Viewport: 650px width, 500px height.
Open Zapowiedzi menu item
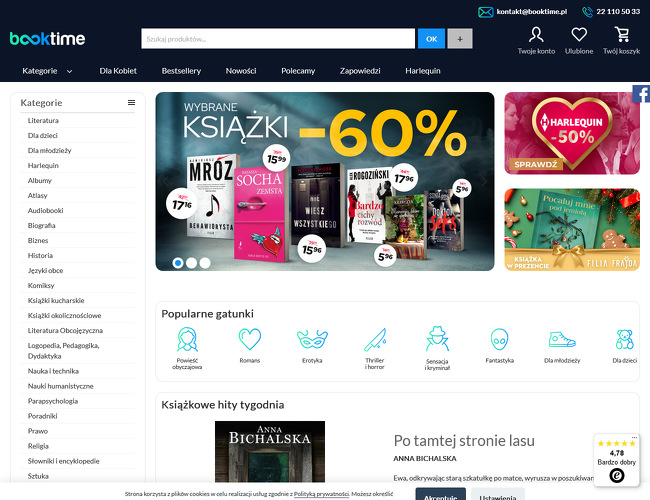360,71
